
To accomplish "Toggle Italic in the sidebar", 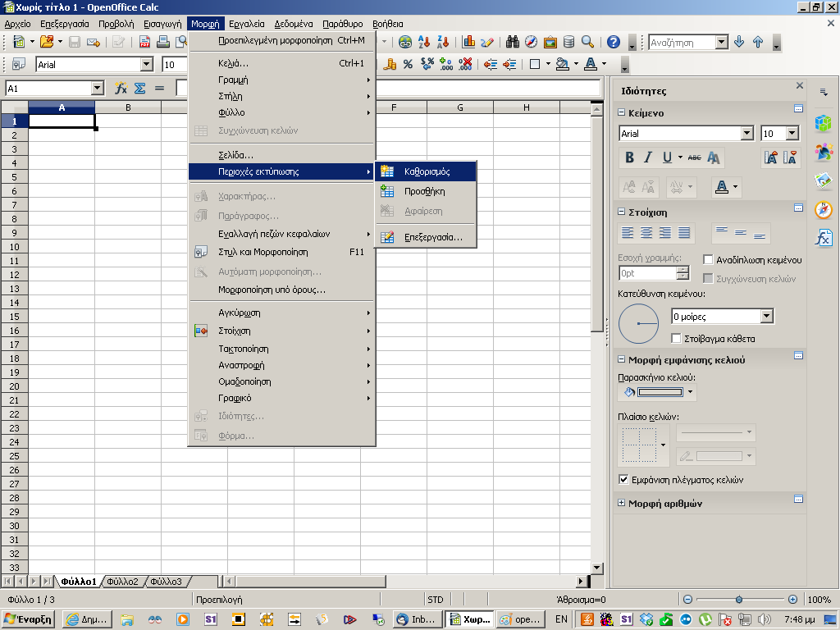I will pos(648,157).
